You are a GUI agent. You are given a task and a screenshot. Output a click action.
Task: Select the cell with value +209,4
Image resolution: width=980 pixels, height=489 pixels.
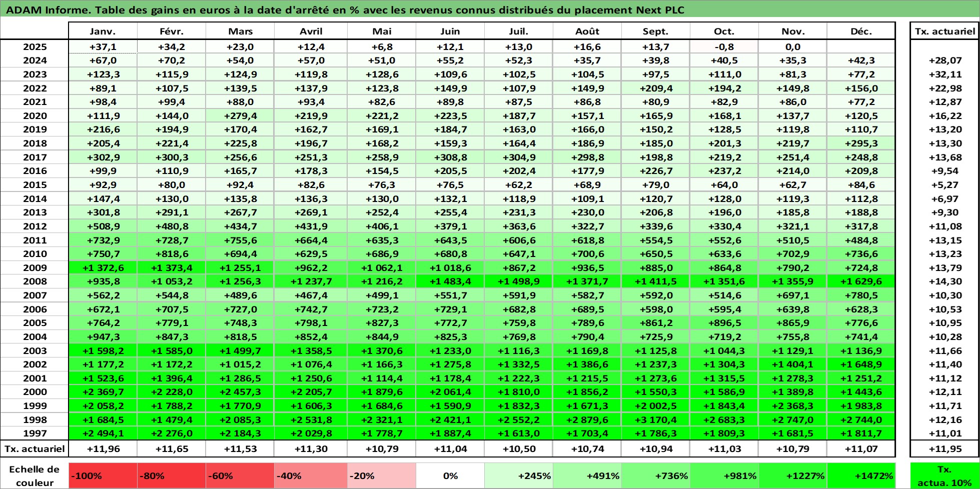(655, 88)
